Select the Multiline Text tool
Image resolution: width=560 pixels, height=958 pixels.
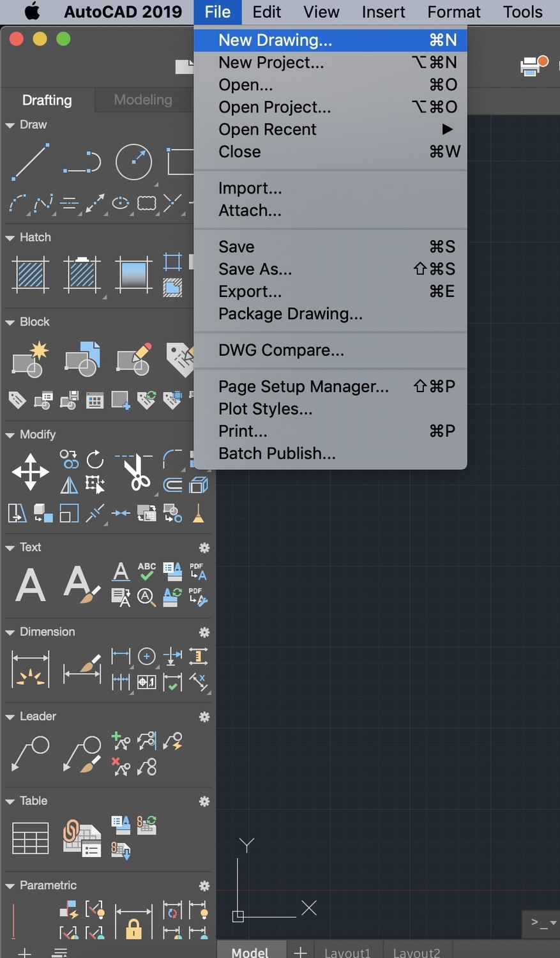pyautogui.click(x=30, y=585)
